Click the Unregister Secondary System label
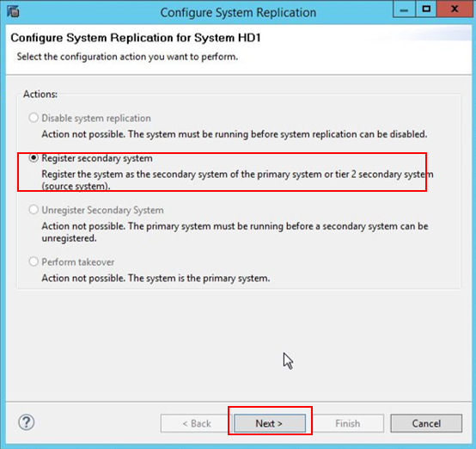 pyautogui.click(x=102, y=210)
